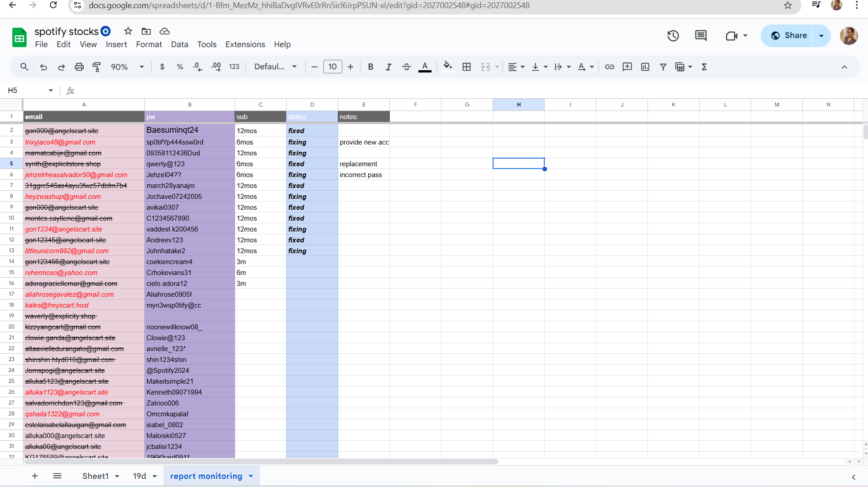868x487 pixels.
Task: Open text color picker
Action: pyautogui.click(x=425, y=67)
